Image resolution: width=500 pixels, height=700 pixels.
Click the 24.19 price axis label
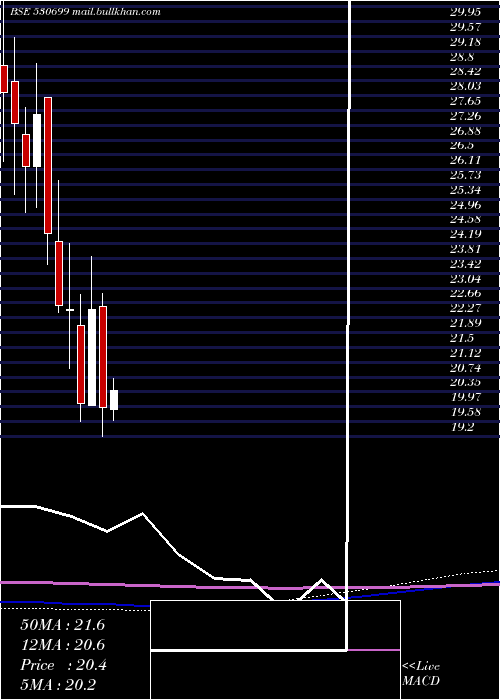click(465, 234)
